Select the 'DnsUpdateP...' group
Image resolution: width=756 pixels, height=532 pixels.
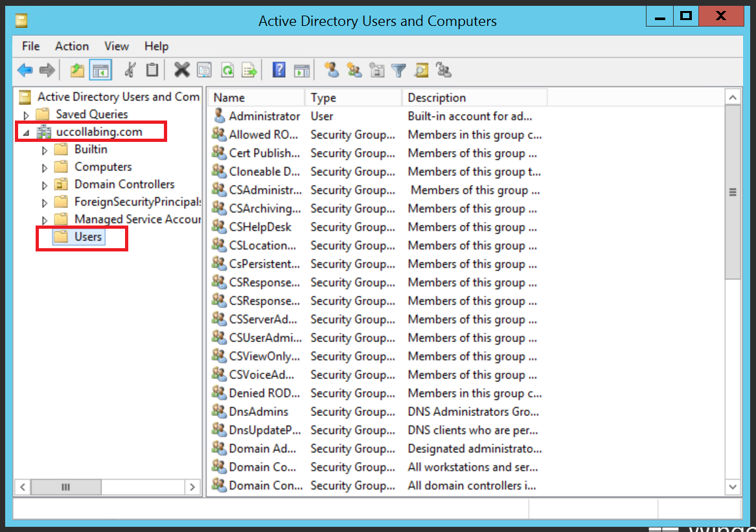coord(378,430)
